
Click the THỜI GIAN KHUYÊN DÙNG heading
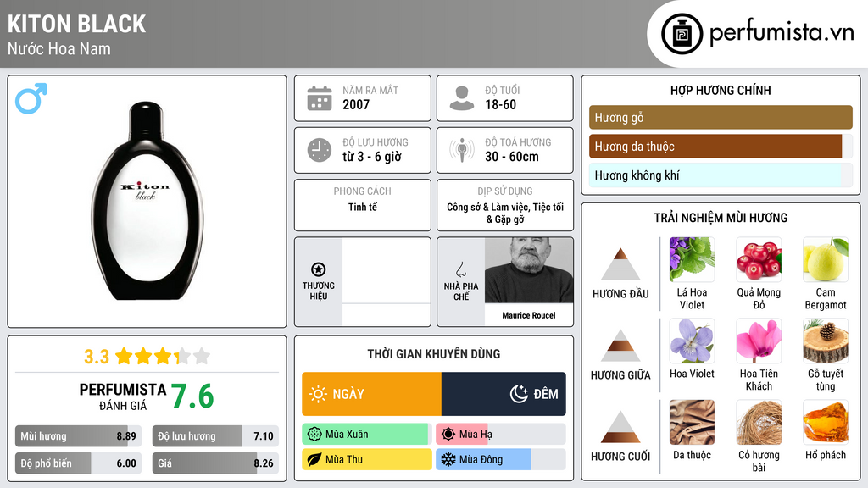[434, 354]
